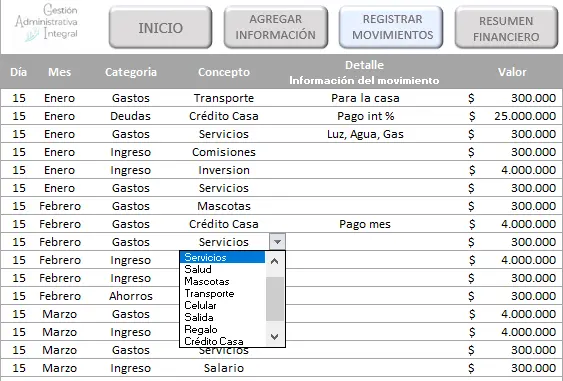The image size is (563, 381).
Task: Select Salida from the dropdown list
Action: click(x=222, y=317)
